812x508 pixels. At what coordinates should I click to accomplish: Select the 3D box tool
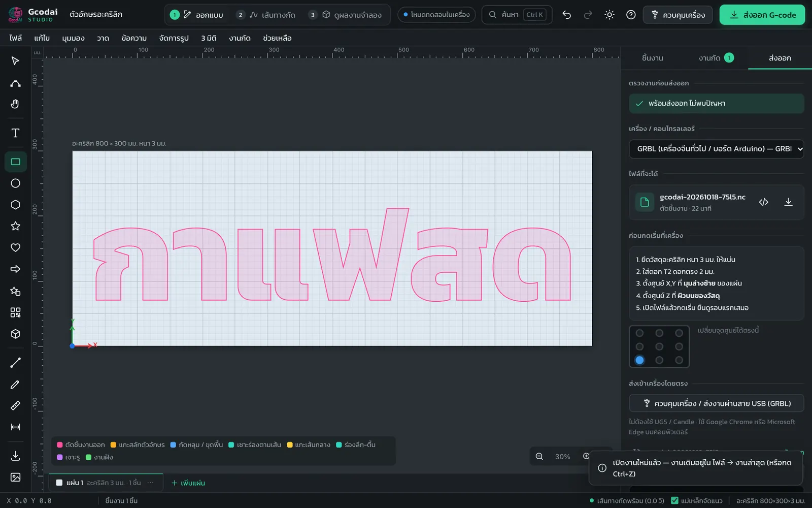tap(15, 334)
